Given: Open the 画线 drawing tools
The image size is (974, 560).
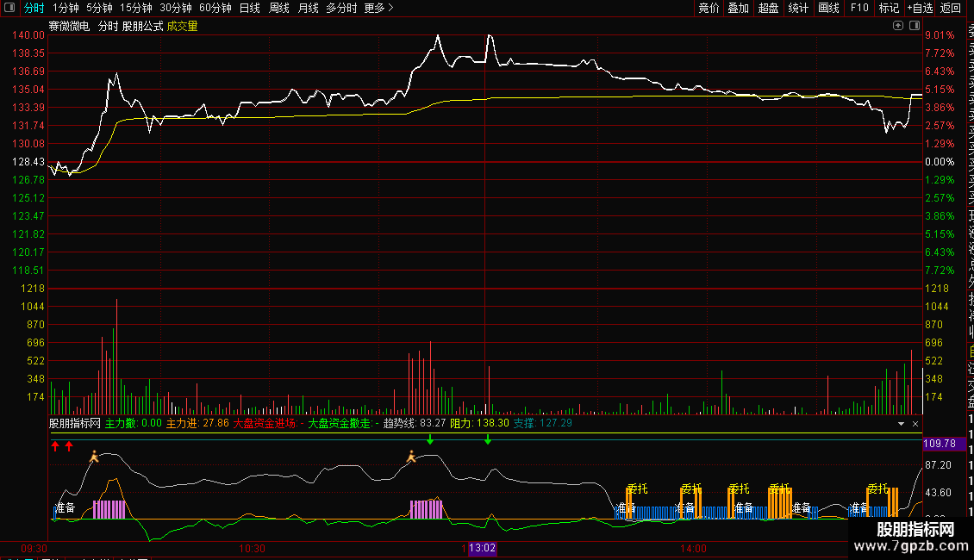Looking at the screenshot, I should pyautogui.click(x=828, y=8).
